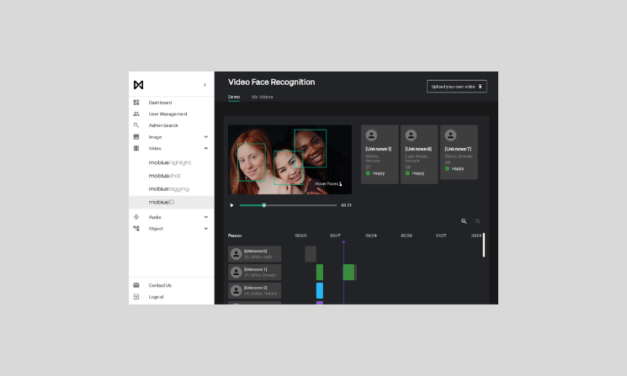
Task: Click the middle smiling woman's face box
Action: point(288,168)
